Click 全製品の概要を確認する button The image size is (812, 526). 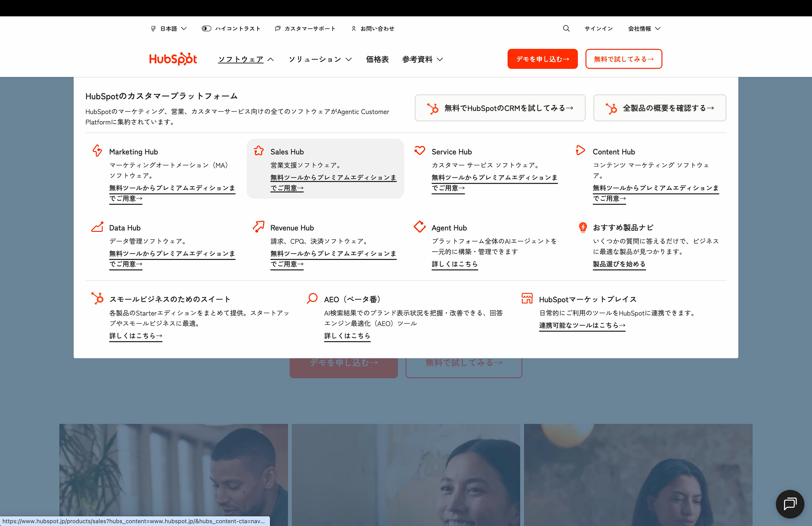tap(660, 108)
